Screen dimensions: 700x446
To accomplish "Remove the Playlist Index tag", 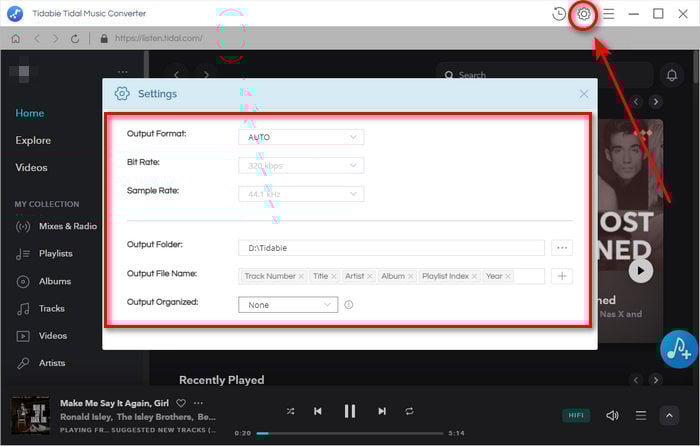I will 474,276.
